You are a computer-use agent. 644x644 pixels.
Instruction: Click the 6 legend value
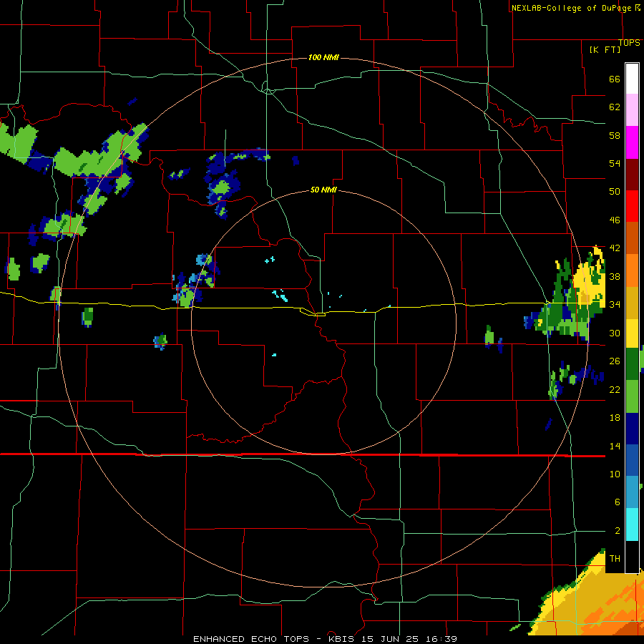coord(617,502)
